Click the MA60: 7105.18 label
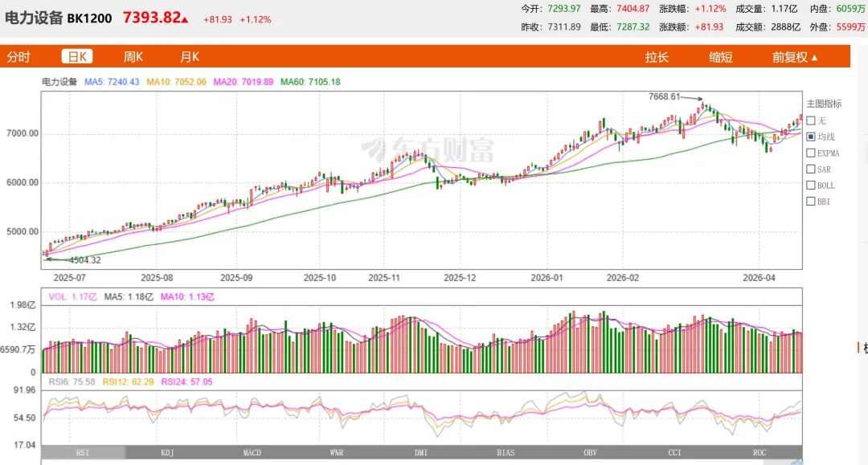The image size is (868, 465). pos(310,82)
